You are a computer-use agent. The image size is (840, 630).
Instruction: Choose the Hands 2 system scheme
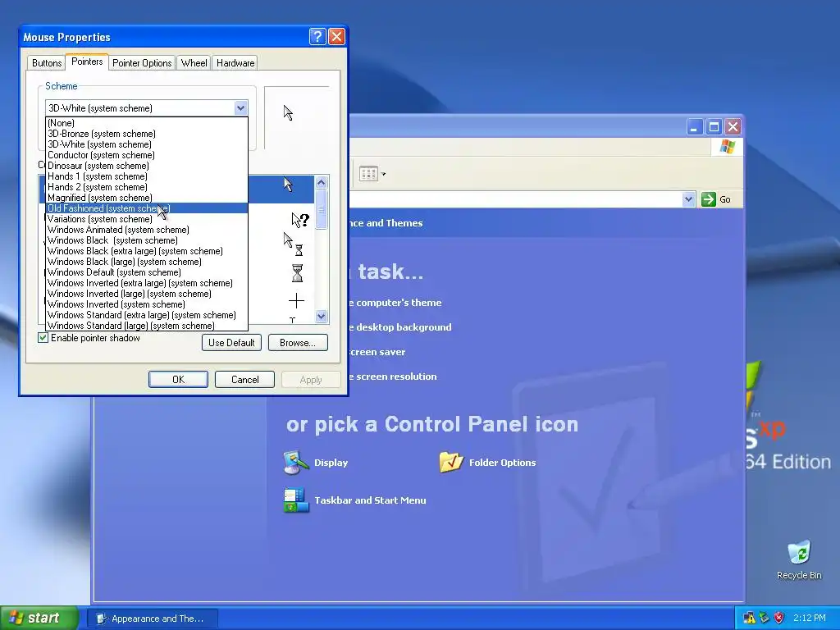point(146,187)
